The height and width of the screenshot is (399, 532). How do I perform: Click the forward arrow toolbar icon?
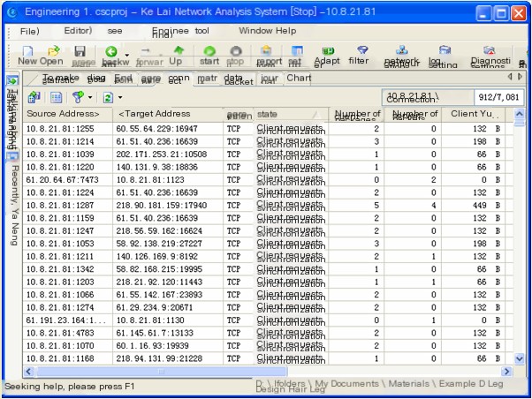[145, 51]
